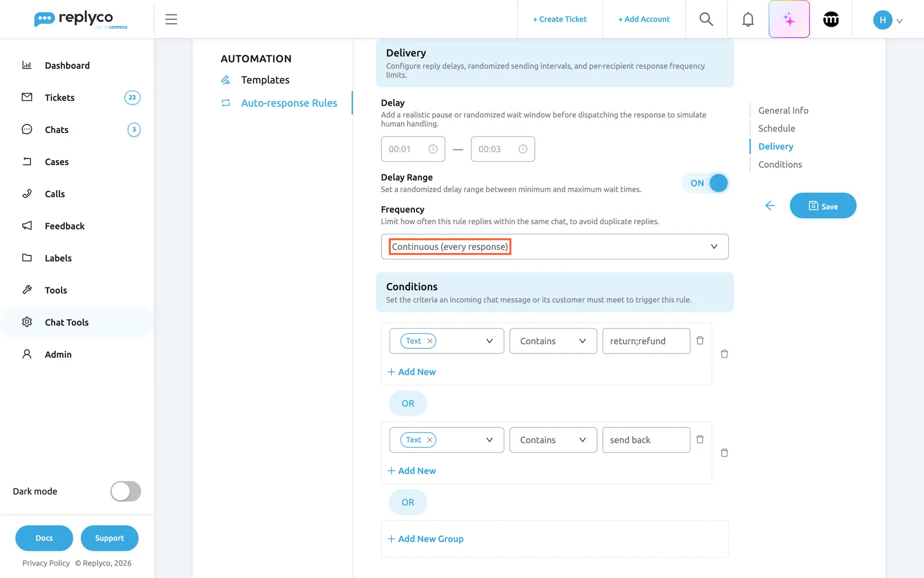
Task: Open the Privacy Policy link
Action: click(x=46, y=563)
